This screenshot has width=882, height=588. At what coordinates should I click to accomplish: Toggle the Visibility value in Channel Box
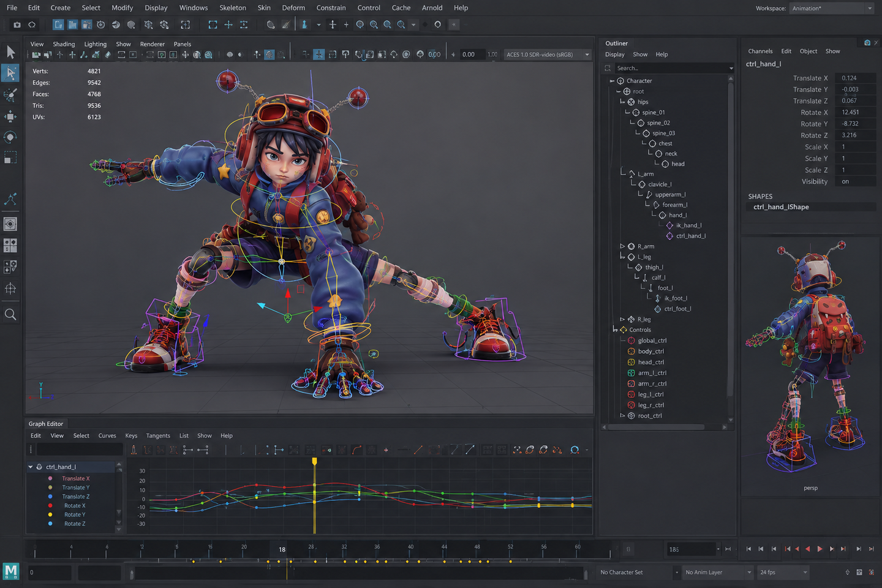[855, 182]
